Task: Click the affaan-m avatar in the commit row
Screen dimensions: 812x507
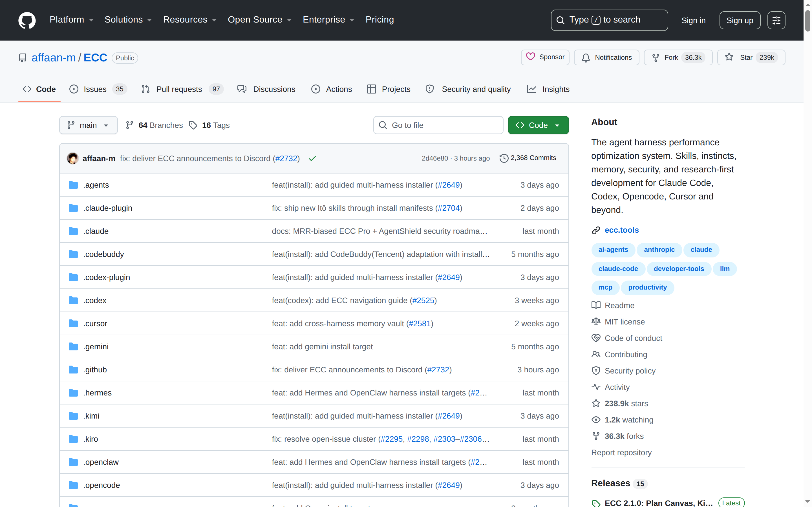Action: 72,158
